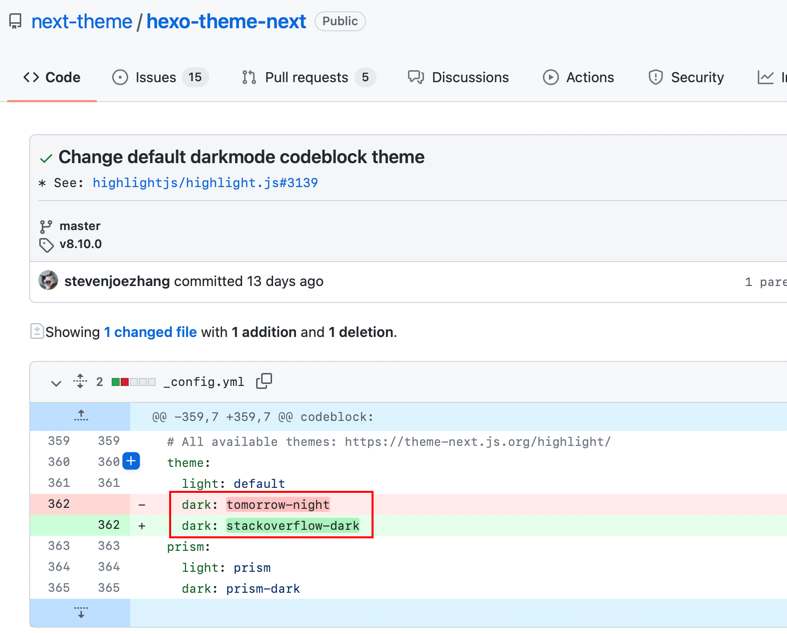
Task: Click the diffstat colored squares
Action: (x=134, y=382)
